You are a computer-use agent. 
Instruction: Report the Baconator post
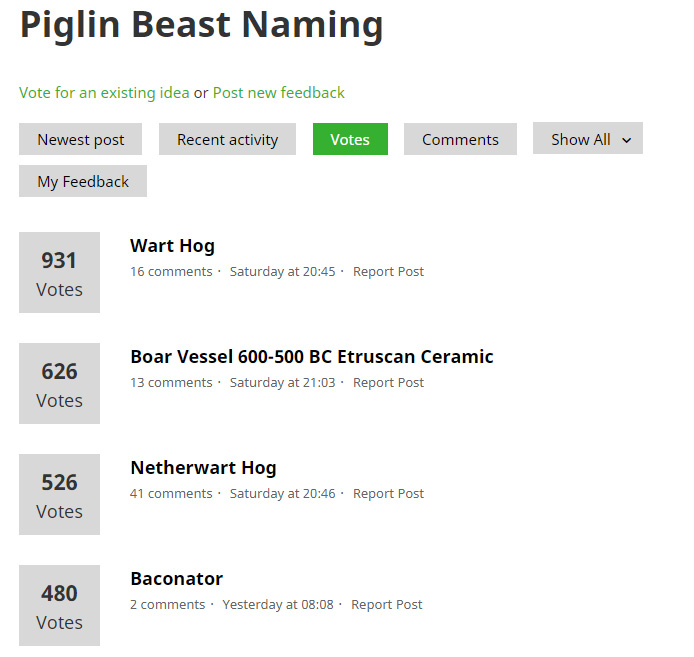386,604
